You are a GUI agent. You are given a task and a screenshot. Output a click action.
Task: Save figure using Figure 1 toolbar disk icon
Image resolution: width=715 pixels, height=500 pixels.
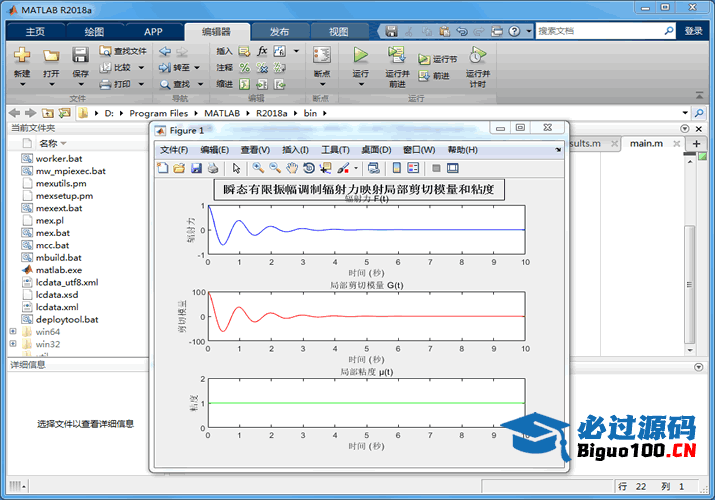pos(196,168)
